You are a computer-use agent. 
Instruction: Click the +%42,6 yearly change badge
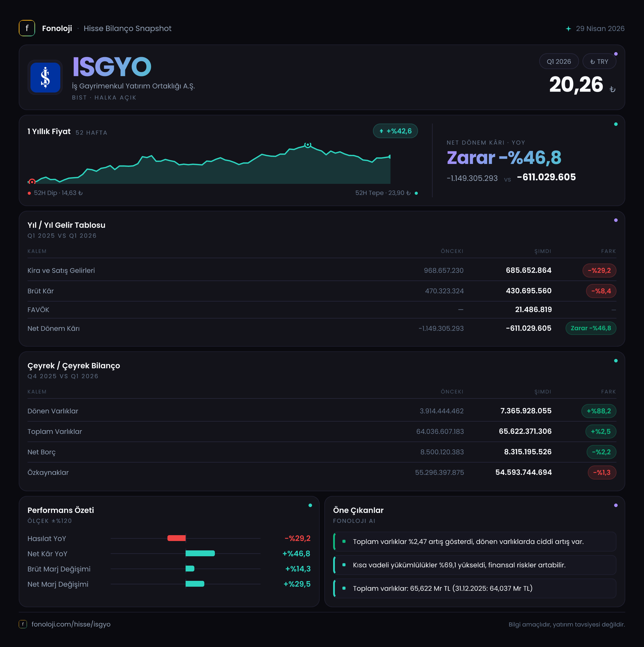click(395, 131)
